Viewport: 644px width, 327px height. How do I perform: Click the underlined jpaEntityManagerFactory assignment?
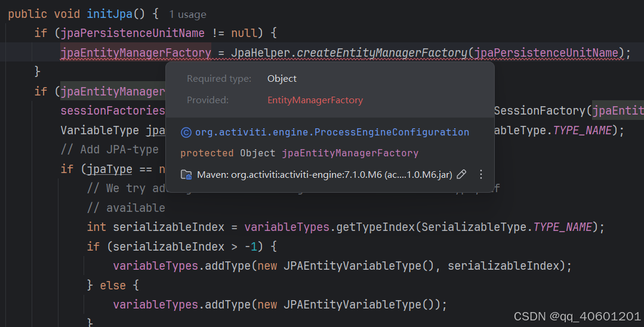135,53
